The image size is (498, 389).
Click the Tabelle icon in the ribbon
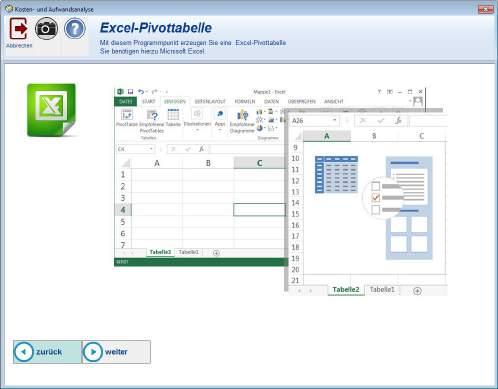click(173, 118)
